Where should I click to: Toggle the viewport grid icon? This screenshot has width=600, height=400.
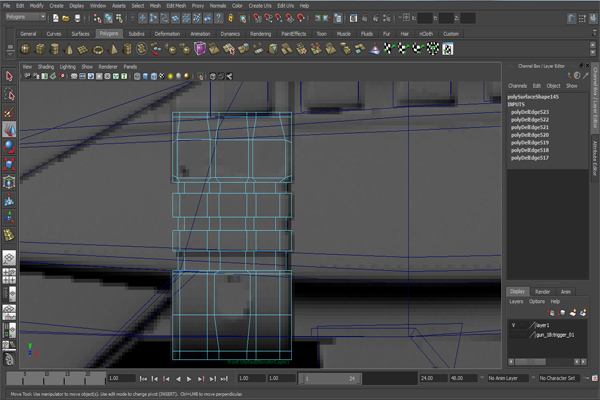point(74,77)
